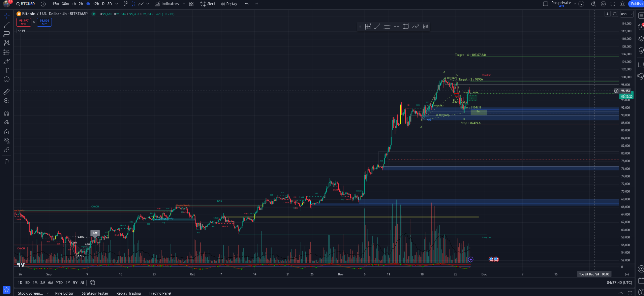Toggle lock all drawings padlock
This screenshot has height=296, width=644.
point(6,132)
